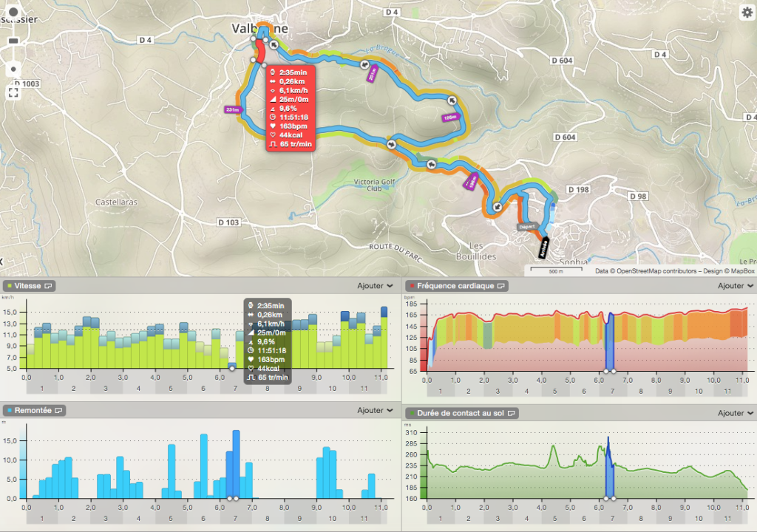Expand Ajouter dropdown in Vitesse panel
The height and width of the screenshot is (532, 757).
coord(375,285)
